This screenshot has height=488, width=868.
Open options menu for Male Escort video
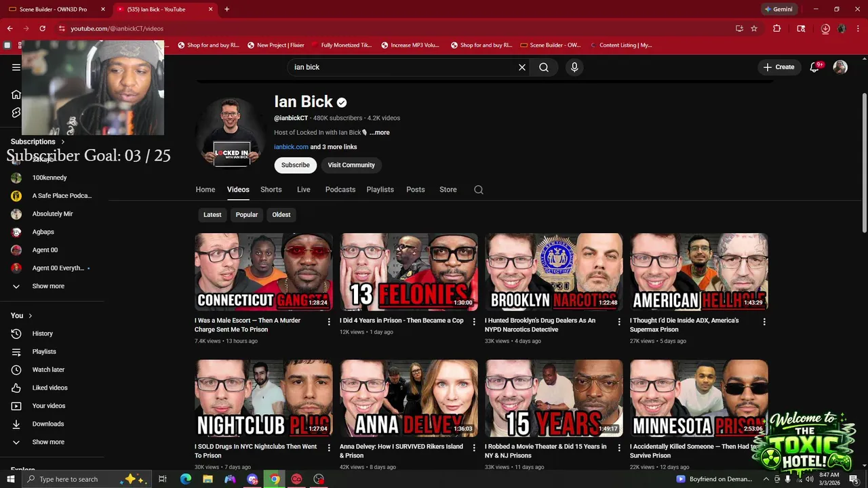(x=329, y=321)
